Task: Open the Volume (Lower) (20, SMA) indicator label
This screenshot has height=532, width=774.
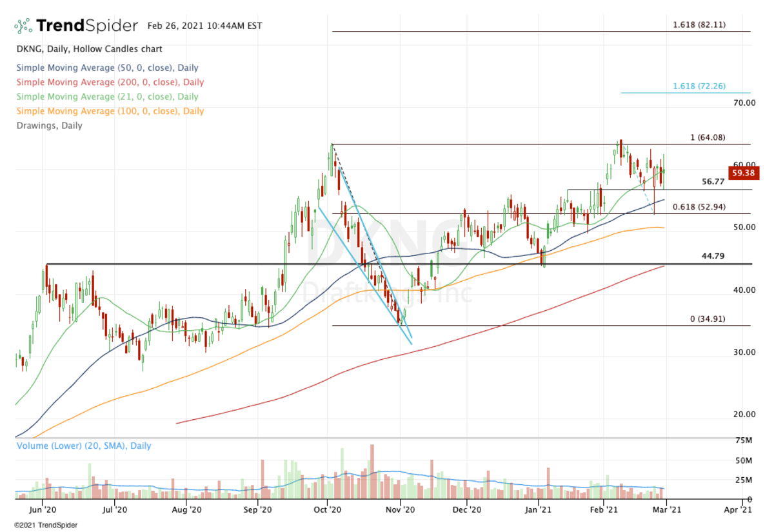Action: pos(84,446)
